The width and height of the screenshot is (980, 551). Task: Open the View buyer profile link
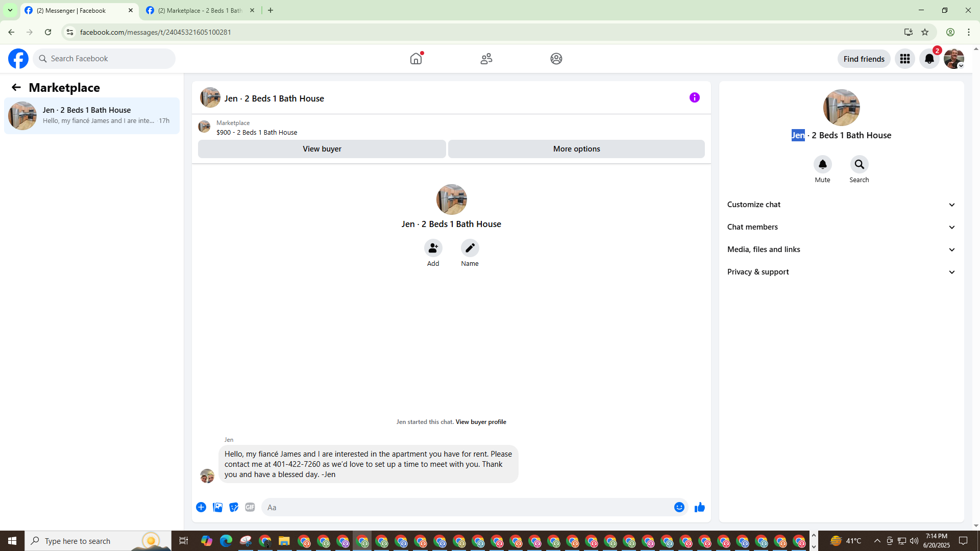[480, 422]
